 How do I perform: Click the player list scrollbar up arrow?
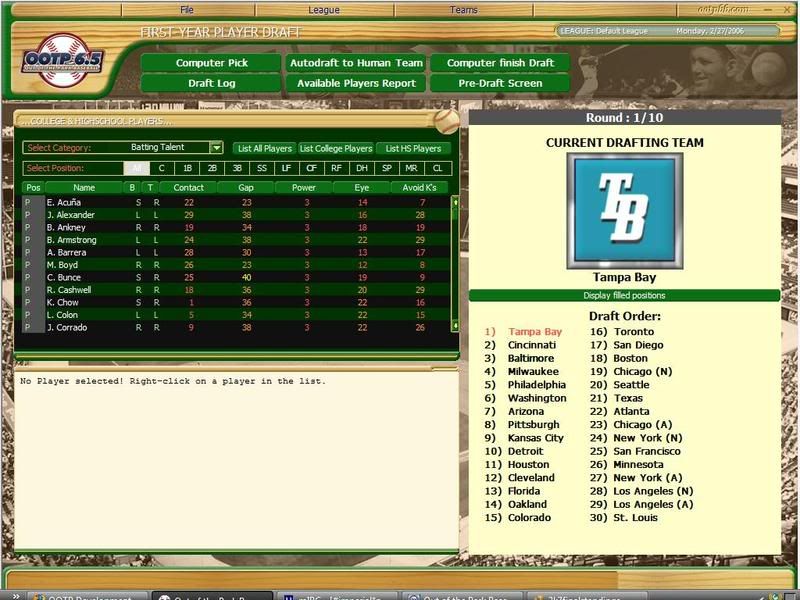tap(455, 202)
